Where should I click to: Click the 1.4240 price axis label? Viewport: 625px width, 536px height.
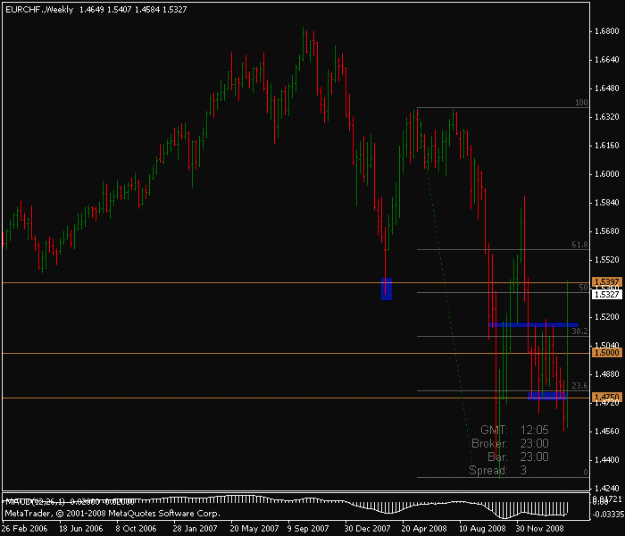click(607, 488)
